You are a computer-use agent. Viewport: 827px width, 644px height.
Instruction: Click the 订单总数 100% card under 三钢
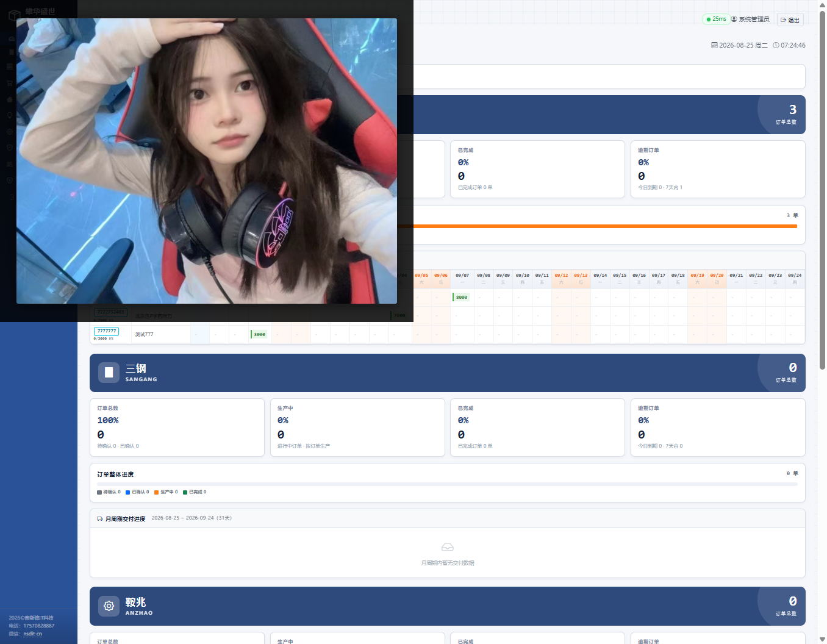(x=177, y=428)
